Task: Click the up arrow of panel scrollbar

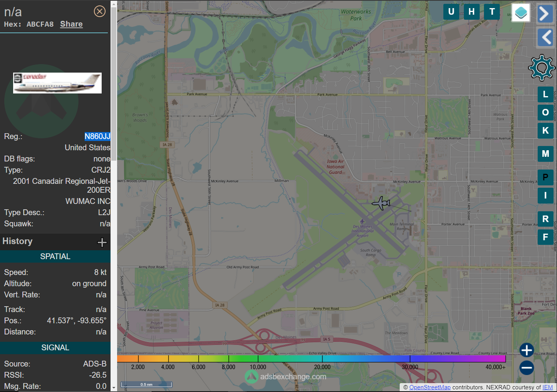Action: (114, 4)
